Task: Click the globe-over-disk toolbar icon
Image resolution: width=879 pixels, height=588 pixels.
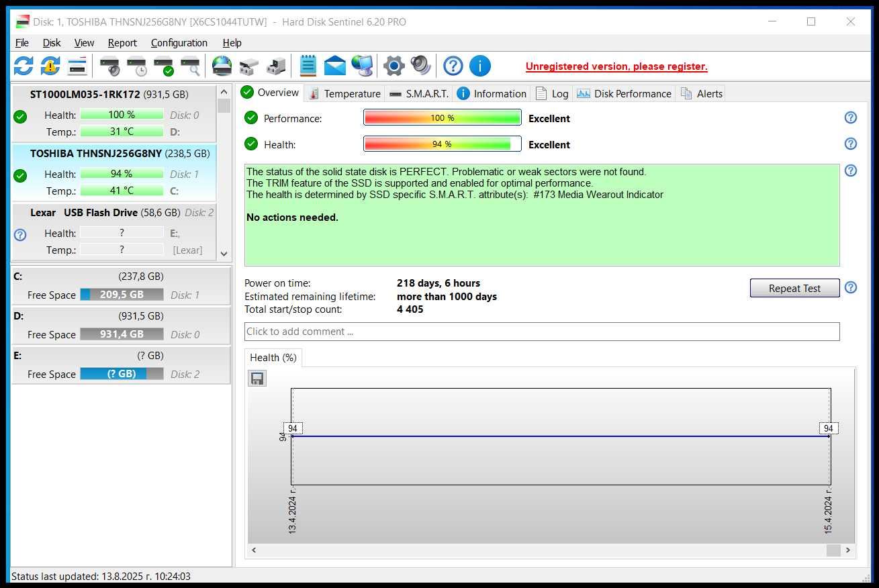Action: (222, 66)
